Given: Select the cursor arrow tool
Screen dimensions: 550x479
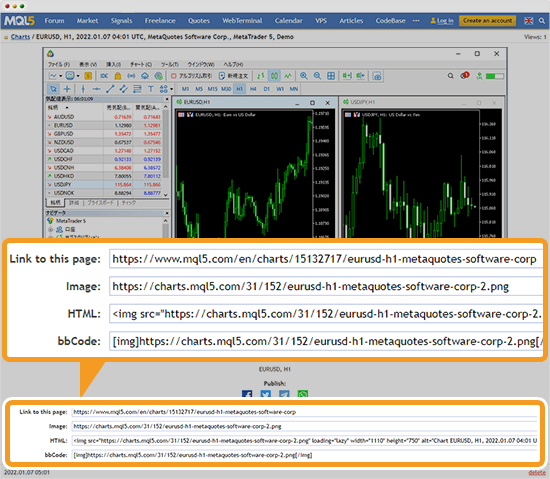Looking at the screenshot, I should 53,89.
